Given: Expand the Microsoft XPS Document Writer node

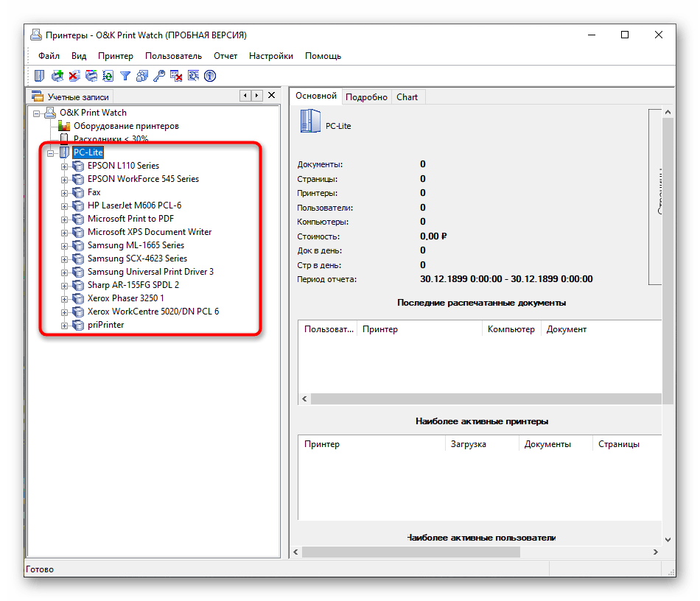Looking at the screenshot, I should tap(64, 233).
